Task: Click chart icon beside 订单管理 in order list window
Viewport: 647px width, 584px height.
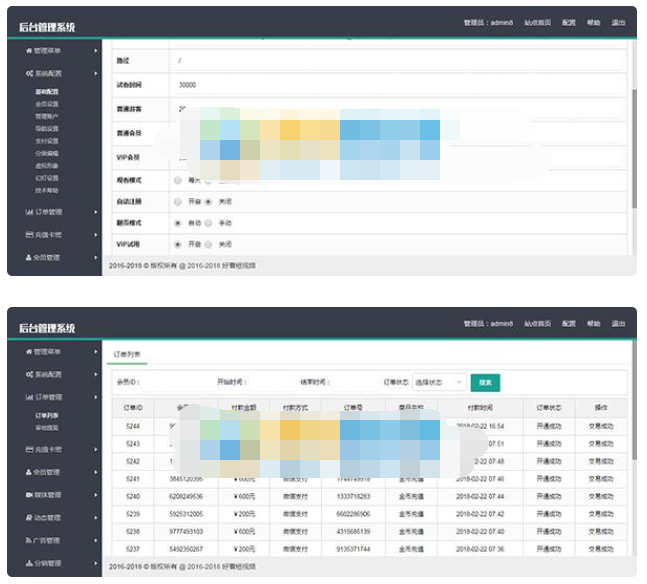Action: coord(29,397)
